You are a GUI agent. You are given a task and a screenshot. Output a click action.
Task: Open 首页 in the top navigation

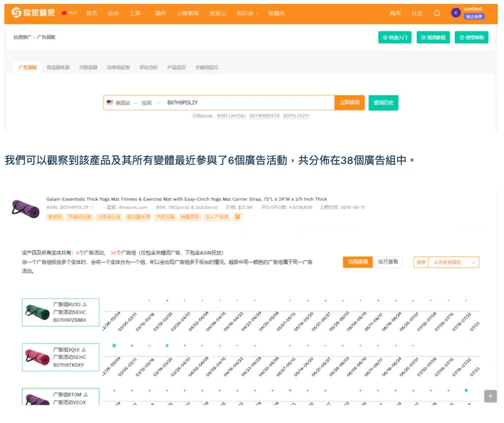[x=92, y=13]
